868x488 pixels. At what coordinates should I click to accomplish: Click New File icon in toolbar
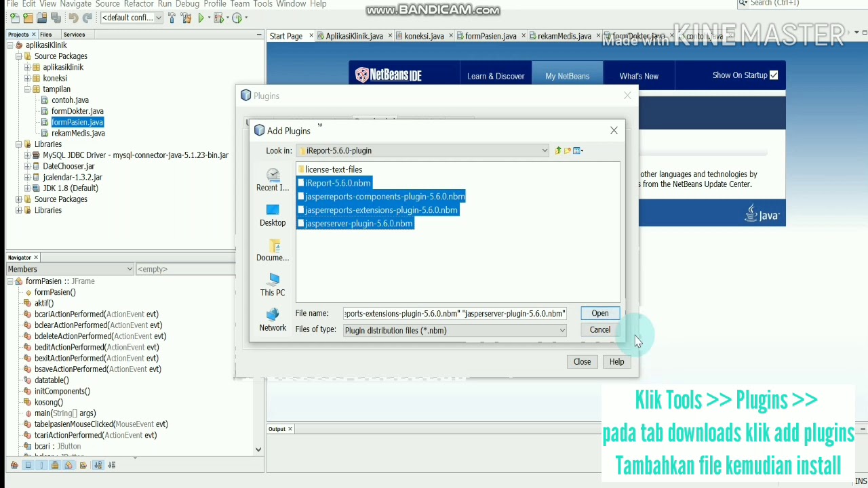(x=15, y=18)
